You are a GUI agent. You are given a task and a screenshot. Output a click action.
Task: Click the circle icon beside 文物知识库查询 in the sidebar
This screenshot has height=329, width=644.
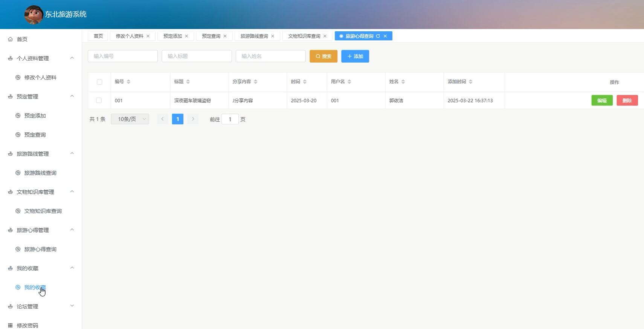[x=18, y=211]
